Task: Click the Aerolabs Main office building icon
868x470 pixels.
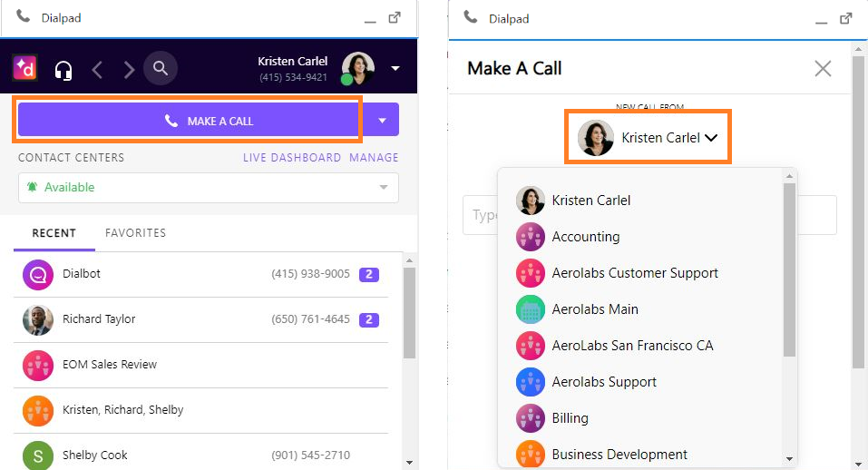Action: coord(531,309)
